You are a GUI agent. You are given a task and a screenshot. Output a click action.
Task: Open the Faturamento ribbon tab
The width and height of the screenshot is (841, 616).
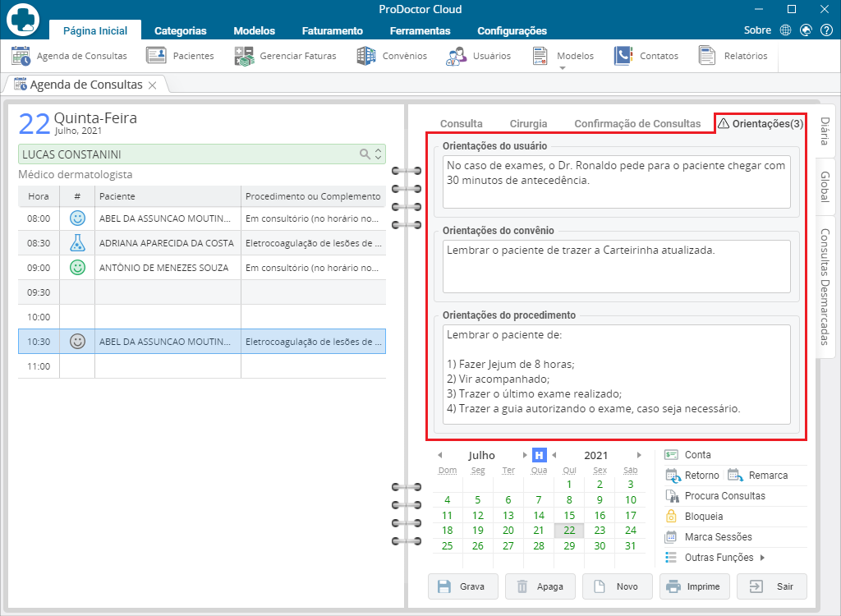pos(332,30)
